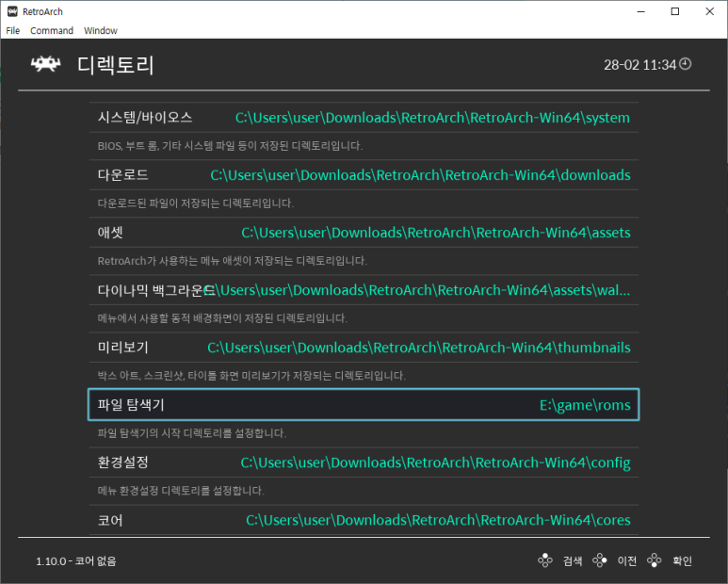Minimize the RetroArch window
Image resolution: width=728 pixels, height=584 pixels.
[x=641, y=11]
